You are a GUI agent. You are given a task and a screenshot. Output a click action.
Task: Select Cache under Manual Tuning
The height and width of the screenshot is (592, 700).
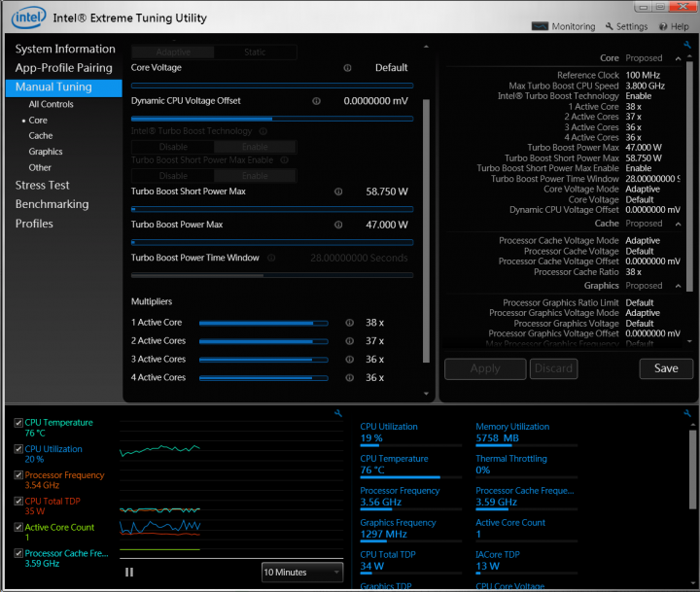click(x=41, y=136)
